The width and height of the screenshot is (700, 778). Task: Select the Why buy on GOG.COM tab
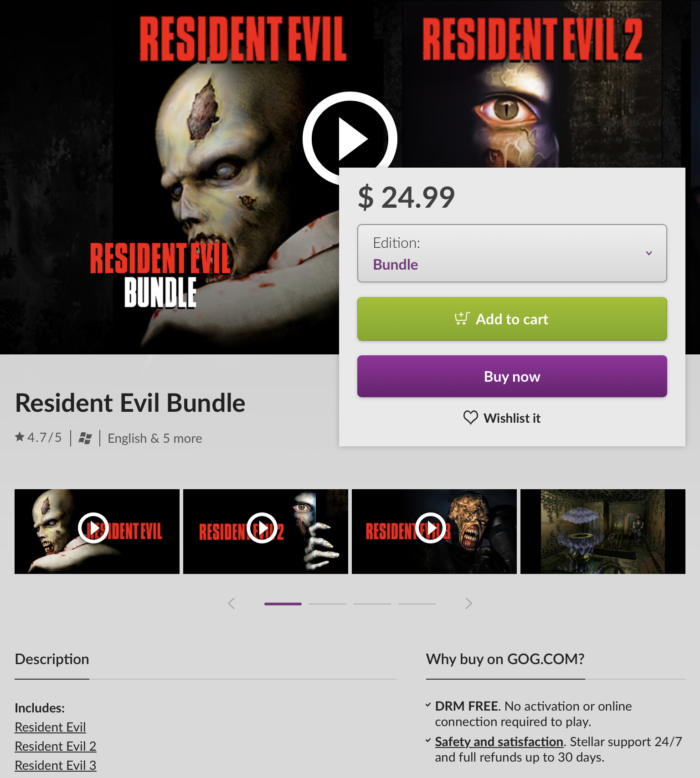505,659
